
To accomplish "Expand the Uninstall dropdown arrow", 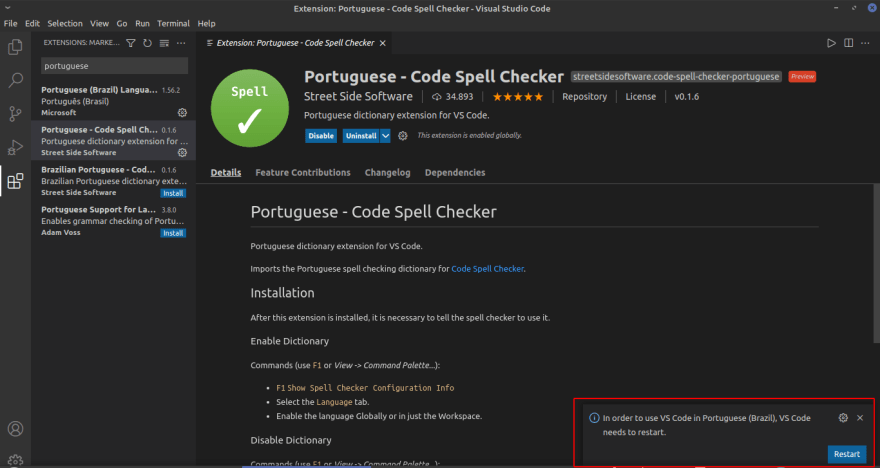I will [x=385, y=136].
